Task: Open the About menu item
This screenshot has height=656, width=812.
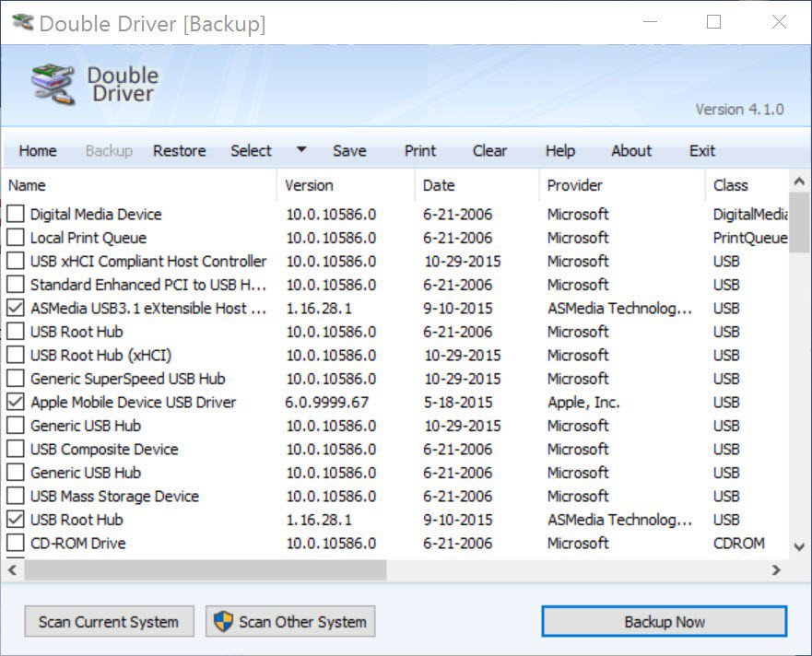Action: [x=631, y=151]
